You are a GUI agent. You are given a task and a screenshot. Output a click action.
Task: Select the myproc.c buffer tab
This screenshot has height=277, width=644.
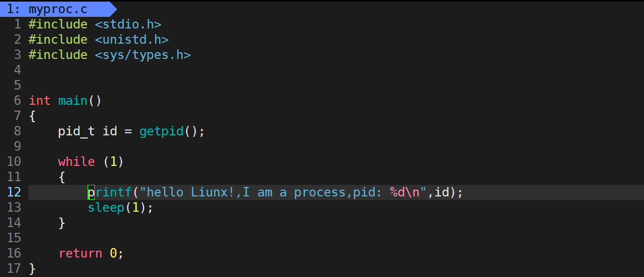[57, 9]
